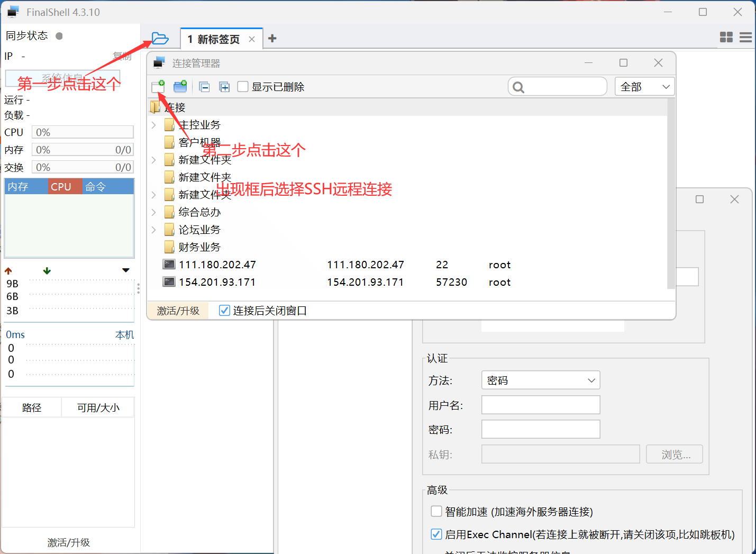Click the 密码 input field
This screenshot has height=554, width=756.
(x=541, y=429)
